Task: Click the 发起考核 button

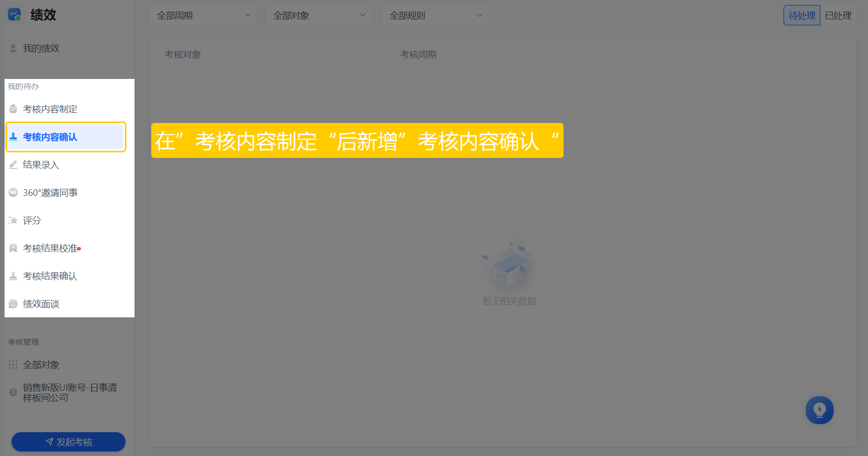Action: click(x=68, y=442)
